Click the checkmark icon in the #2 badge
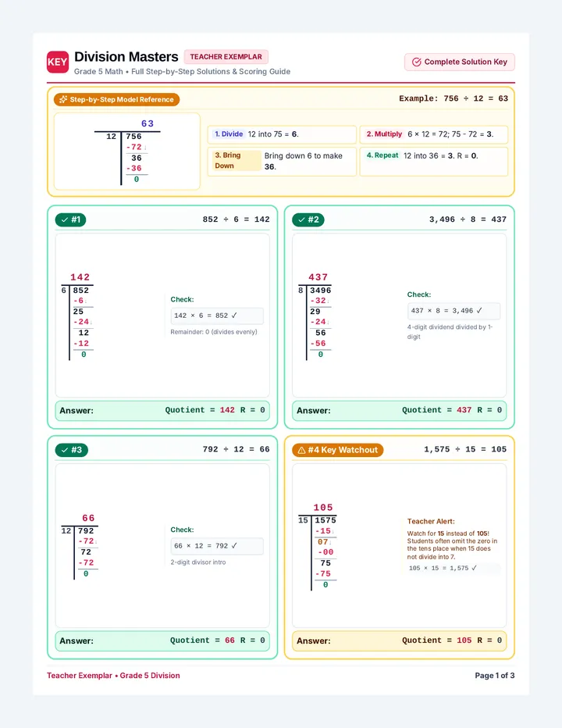This screenshot has height=728, width=562. click(x=301, y=219)
